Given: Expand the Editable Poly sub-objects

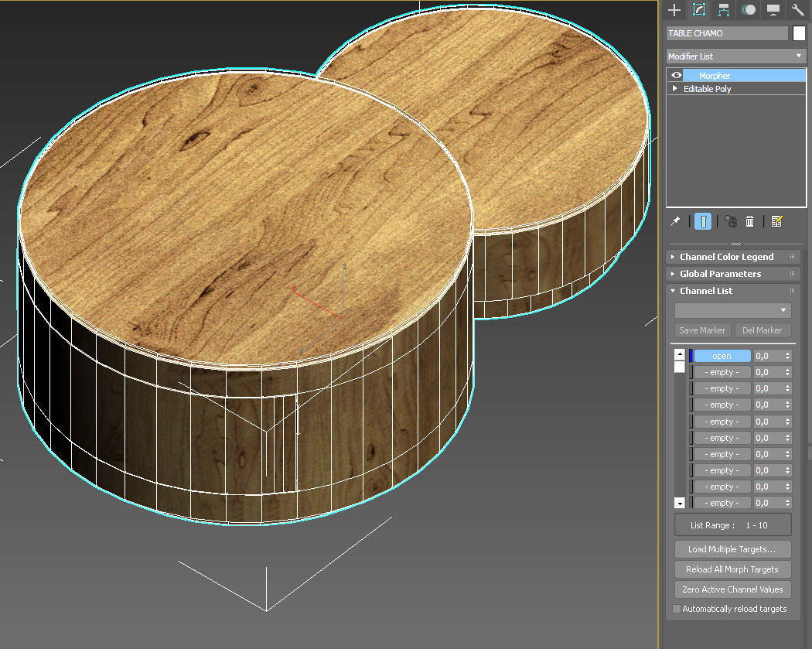Looking at the screenshot, I should 675,89.
